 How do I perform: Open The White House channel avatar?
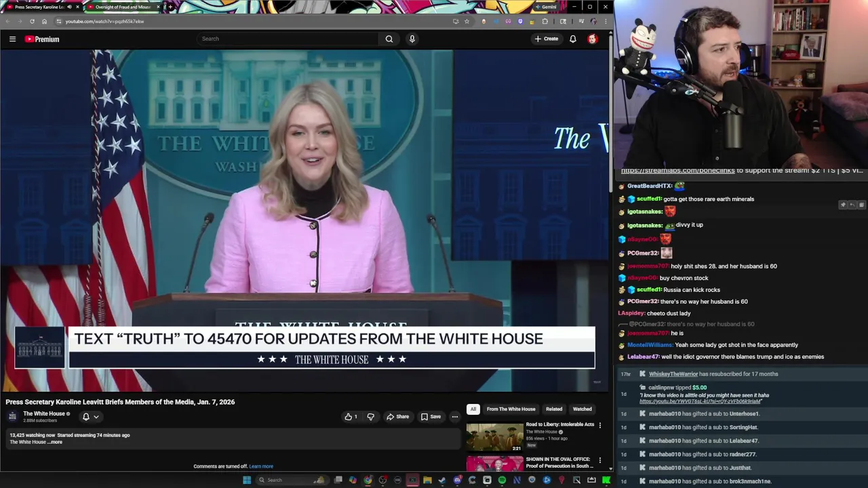tap(12, 416)
